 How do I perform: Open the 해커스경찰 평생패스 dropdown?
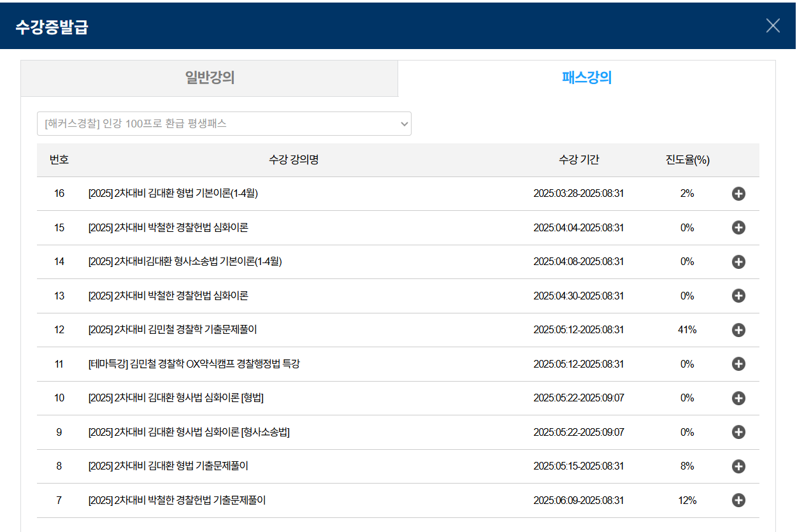tap(224, 124)
